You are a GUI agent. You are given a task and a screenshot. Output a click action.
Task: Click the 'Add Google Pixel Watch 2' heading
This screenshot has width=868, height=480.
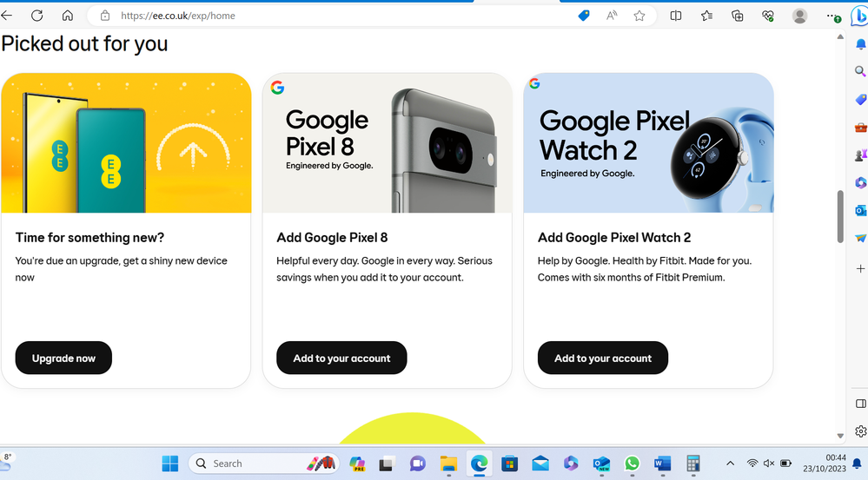click(x=614, y=238)
